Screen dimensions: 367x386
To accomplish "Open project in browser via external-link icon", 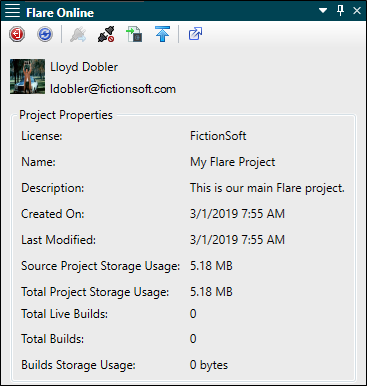I will click(195, 34).
